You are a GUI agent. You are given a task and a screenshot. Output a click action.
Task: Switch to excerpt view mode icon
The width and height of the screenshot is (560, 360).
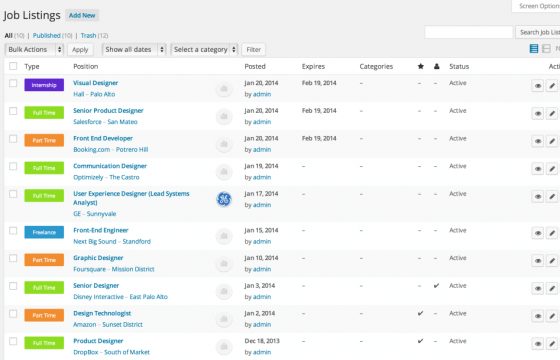(546, 49)
